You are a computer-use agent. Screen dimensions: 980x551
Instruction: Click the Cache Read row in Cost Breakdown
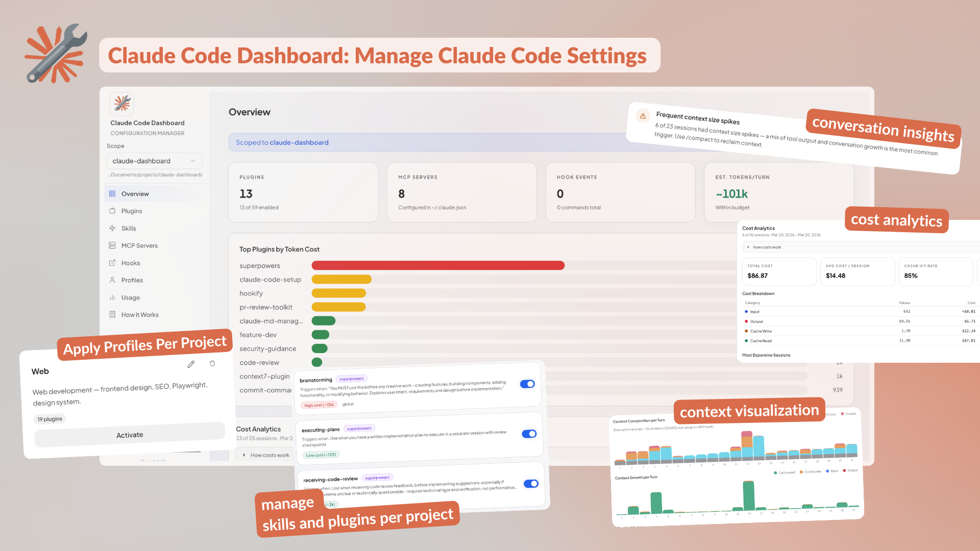(x=860, y=341)
